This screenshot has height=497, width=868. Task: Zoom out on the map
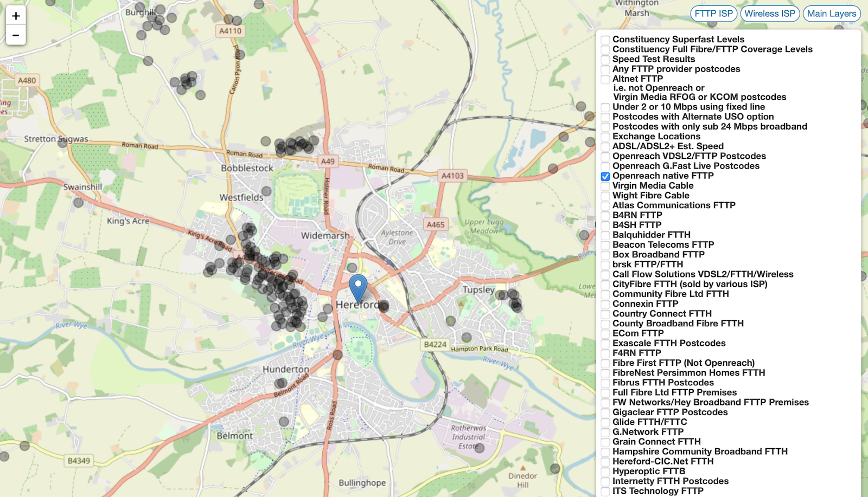tap(15, 35)
